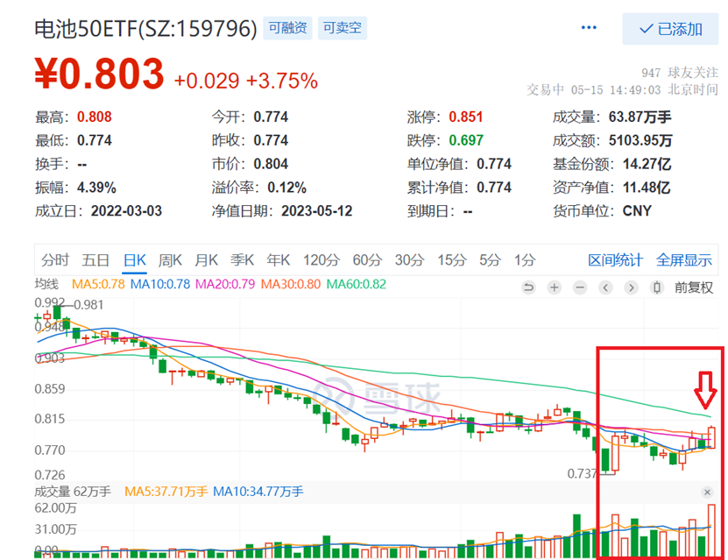The height and width of the screenshot is (560, 728).
Task: Switch to the 60分 chart tab
Action: pos(367,260)
